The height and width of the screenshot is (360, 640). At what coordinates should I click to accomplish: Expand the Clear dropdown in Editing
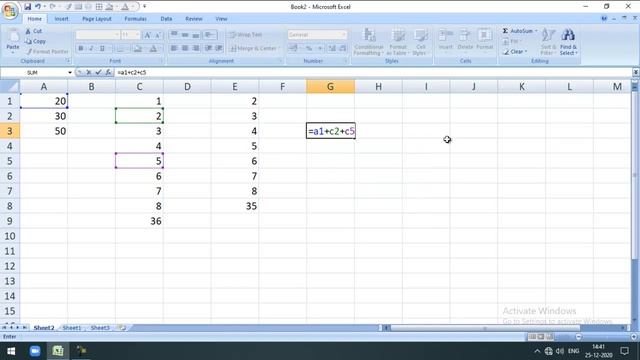pos(526,52)
